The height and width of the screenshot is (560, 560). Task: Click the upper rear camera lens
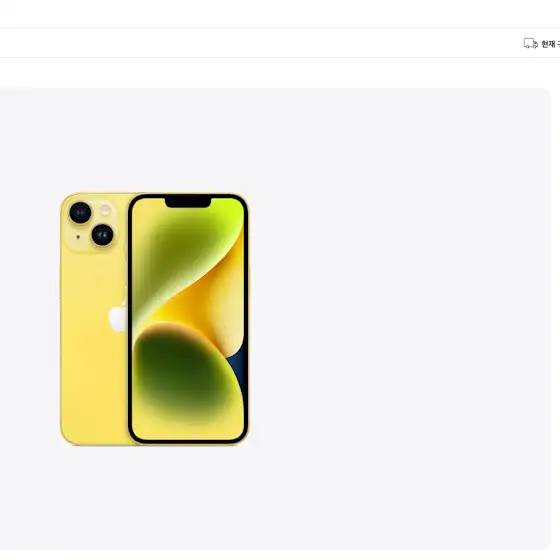point(80,213)
